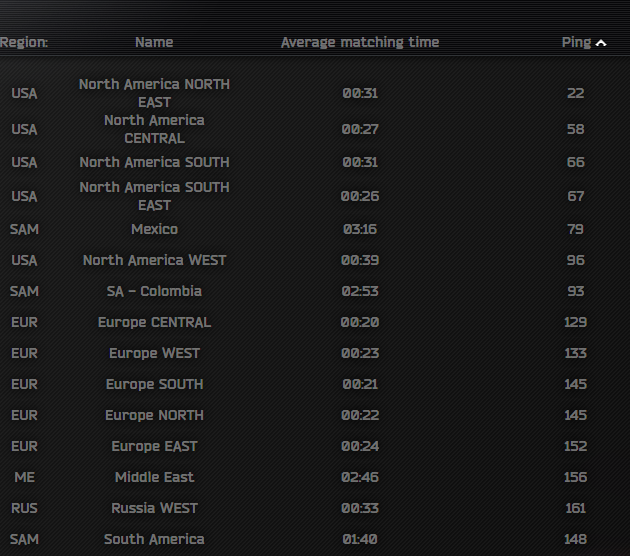Image resolution: width=630 pixels, height=556 pixels.
Task: Click matching time 02:53
Action: pos(360,291)
